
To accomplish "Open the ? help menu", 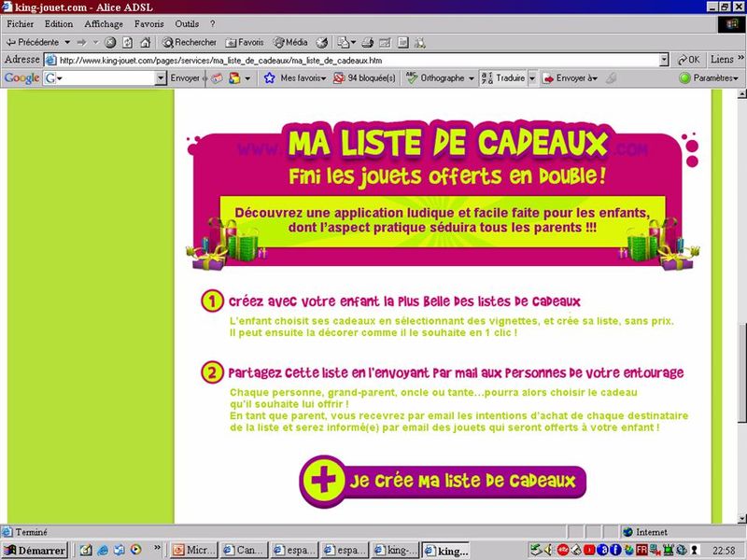I will pos(213,24).
